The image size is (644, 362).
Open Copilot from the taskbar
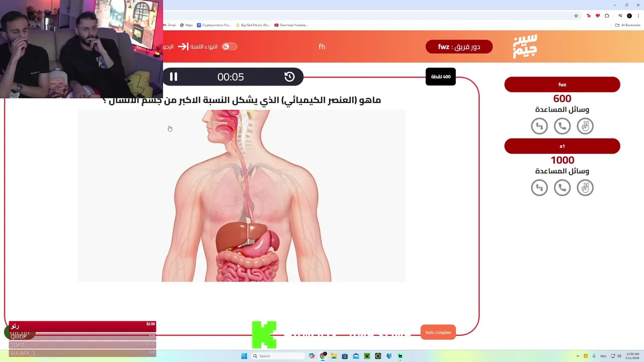(312, 356)
